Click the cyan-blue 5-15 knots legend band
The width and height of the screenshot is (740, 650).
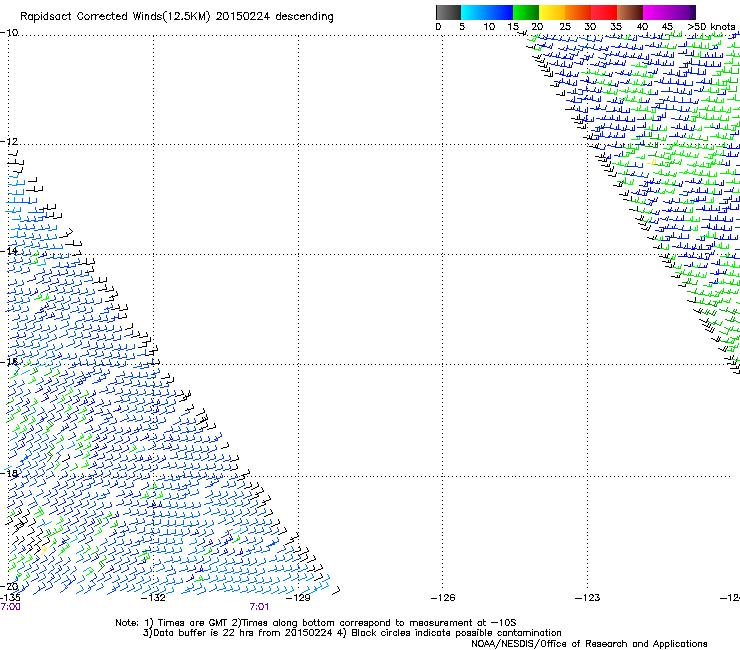click(487, 12)
